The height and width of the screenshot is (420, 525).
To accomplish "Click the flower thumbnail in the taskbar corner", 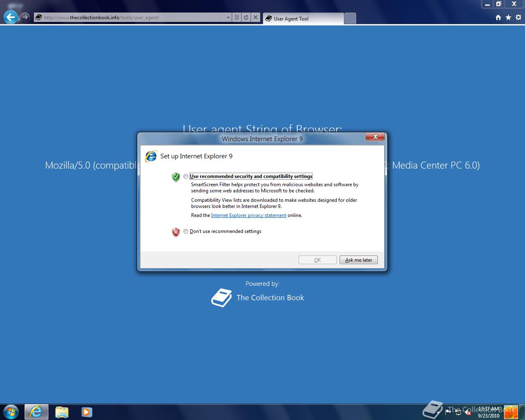I will [x=511, y=412].
